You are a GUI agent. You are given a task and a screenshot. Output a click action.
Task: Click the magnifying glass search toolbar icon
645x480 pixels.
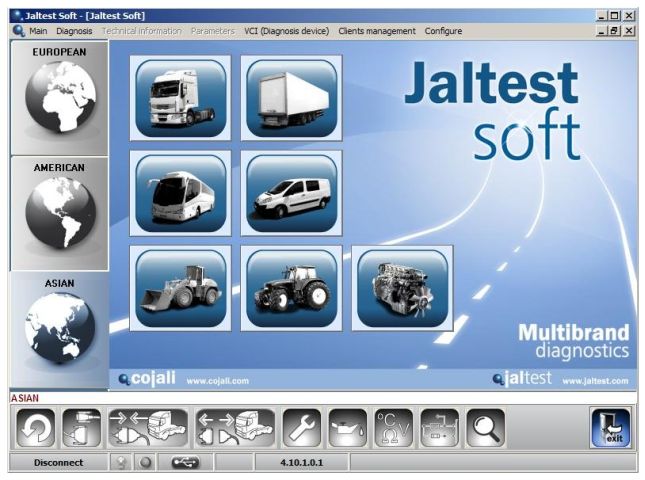coord(486,428)
